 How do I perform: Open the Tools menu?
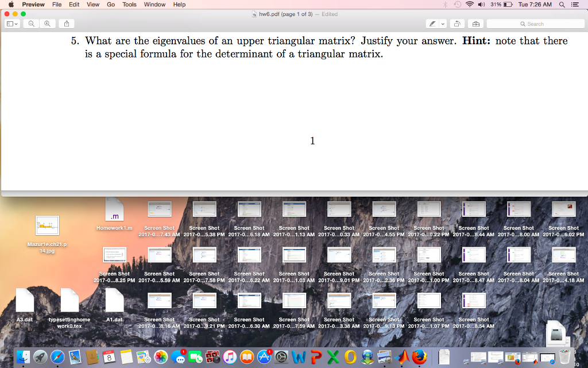tap(129, 5)
